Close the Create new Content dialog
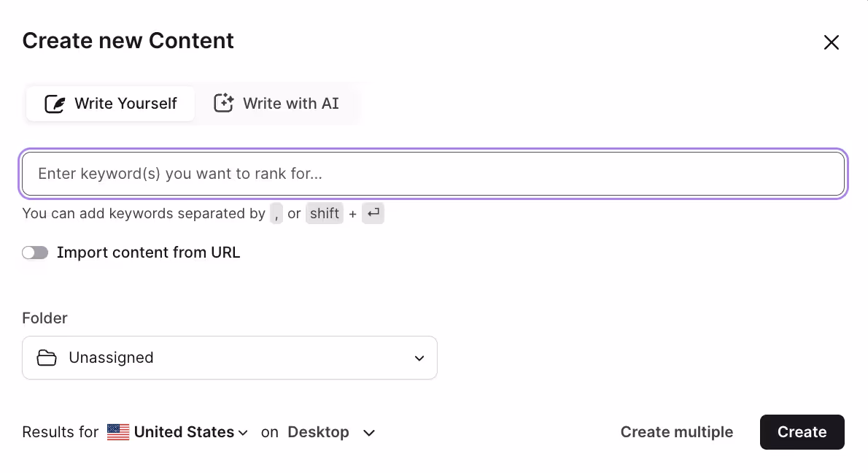The width and height of the screenshot is (868, 473). [x=831, y=42]
